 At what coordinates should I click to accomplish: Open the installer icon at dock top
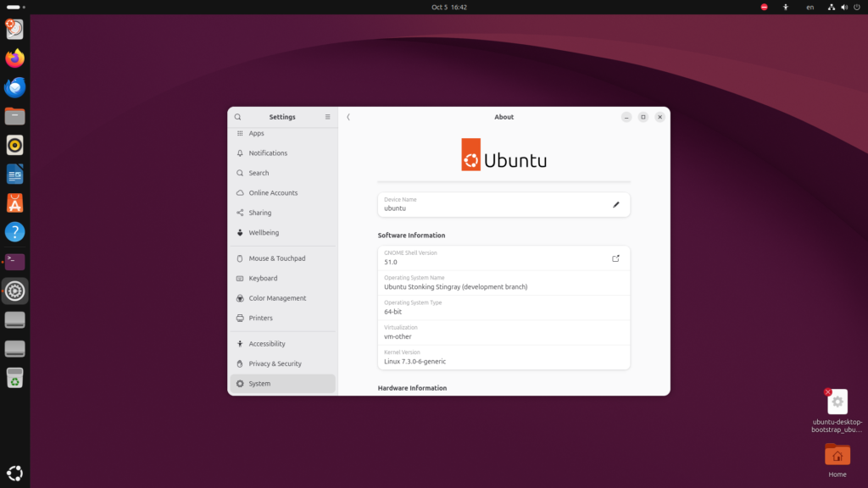15,30
